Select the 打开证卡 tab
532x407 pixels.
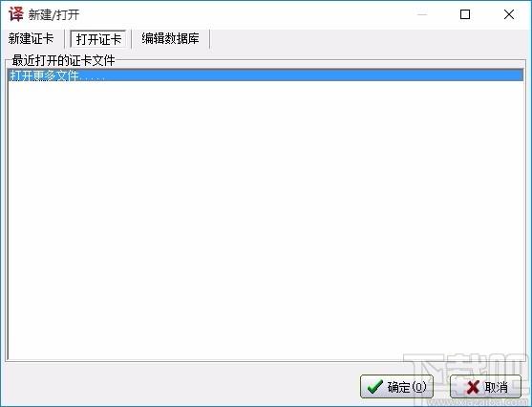coord(98,39)
